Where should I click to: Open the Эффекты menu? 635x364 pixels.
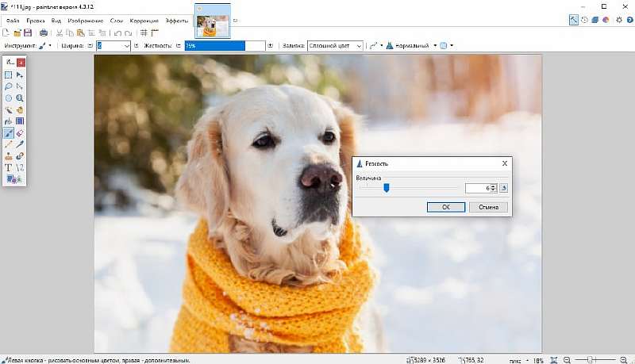177,21
